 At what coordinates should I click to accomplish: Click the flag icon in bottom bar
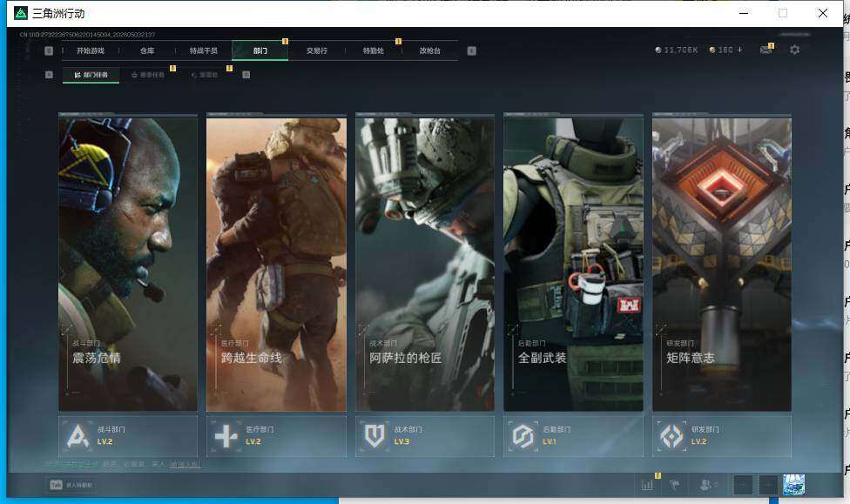(675, 485)
